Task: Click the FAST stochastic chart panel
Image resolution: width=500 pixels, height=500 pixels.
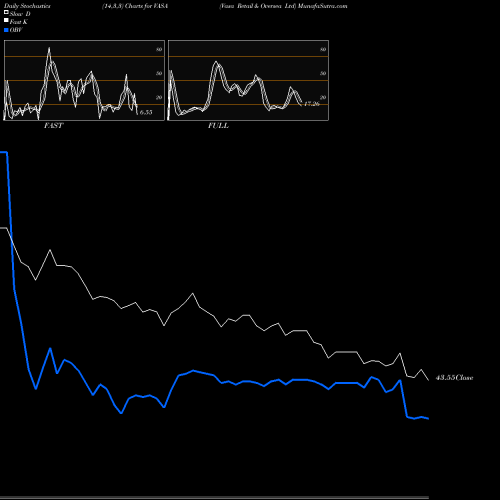Action: click(x=84, y=80)
